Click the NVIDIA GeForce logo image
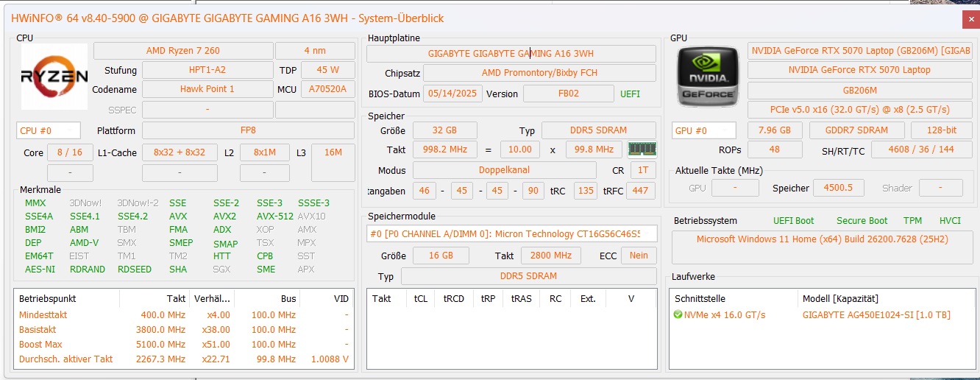This screenshot has width=980, height=380. pos(707,77)
